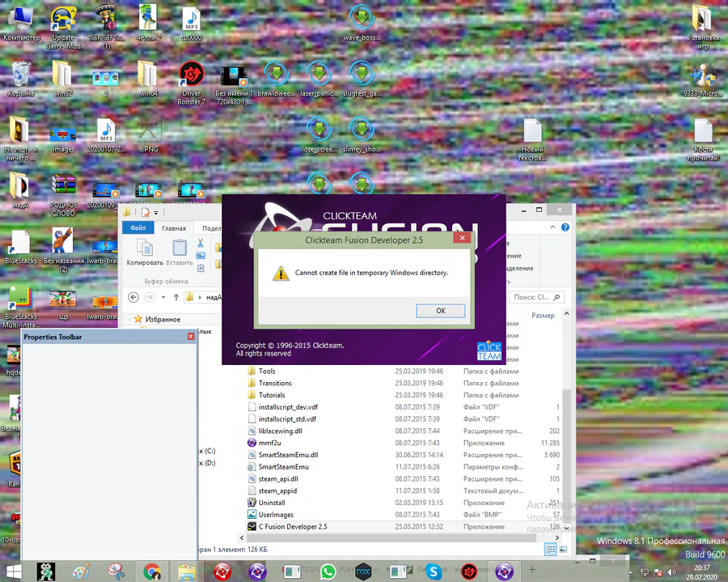The height and width of the screenshot is (582, 728).
Task: Select the UserImages BMP file
Action: coord(276,515)
